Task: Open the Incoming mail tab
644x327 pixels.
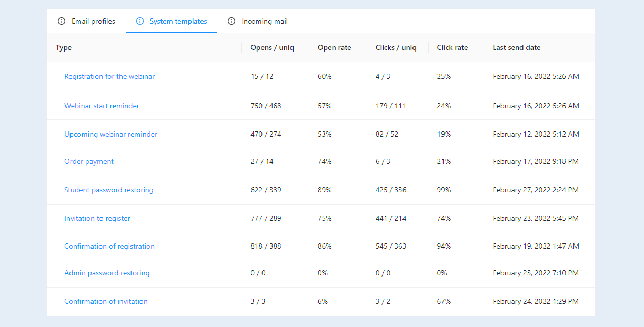Action: coord(258,22)
